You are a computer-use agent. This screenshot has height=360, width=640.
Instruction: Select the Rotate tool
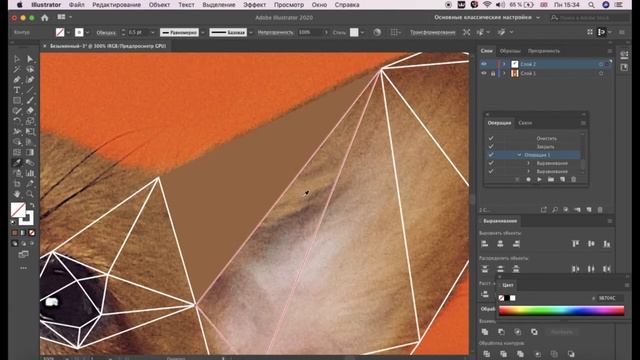pyautogui.click(x=17, y=121)
